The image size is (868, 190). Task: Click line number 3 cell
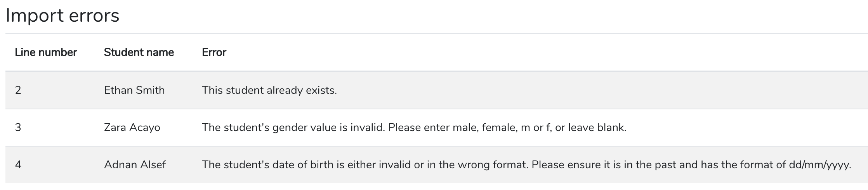click(18, 128)
